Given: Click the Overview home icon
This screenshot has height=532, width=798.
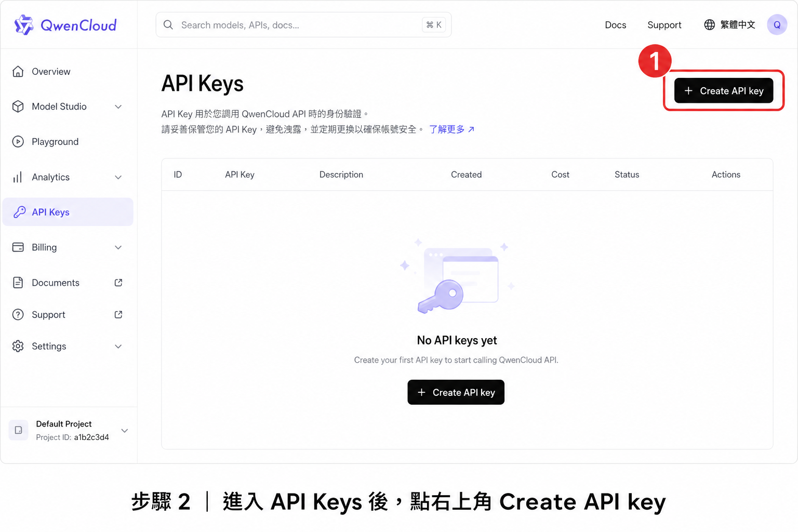Looking at the screenshot, I should point(18,72).
